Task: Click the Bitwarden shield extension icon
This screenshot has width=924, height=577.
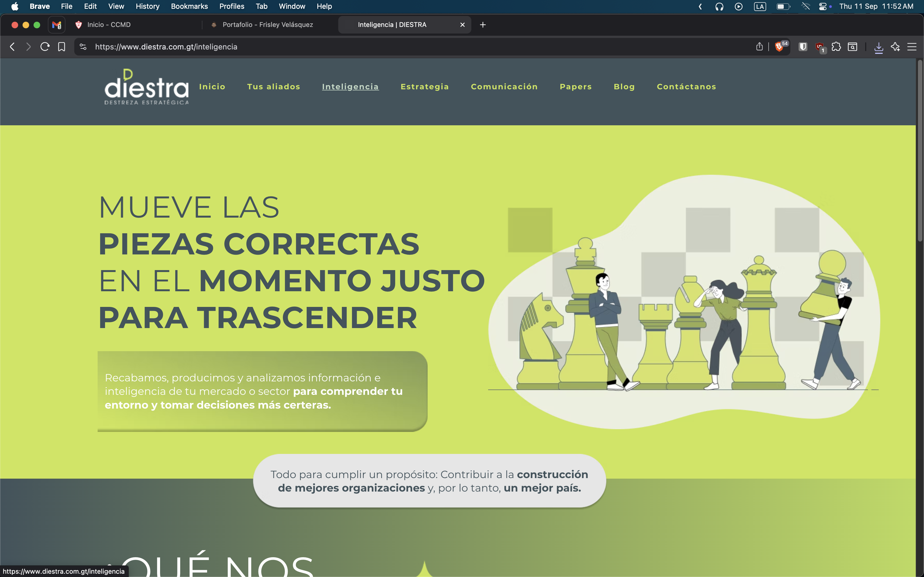Action: pyautogui.click(x=803, y=47)
